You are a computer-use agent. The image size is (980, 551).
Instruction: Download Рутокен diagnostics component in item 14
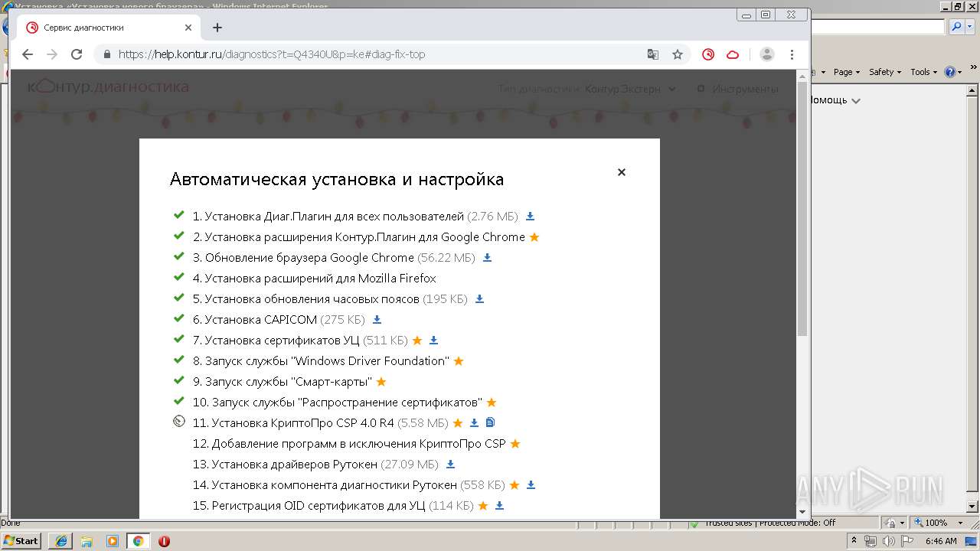[x=531, y=485]
